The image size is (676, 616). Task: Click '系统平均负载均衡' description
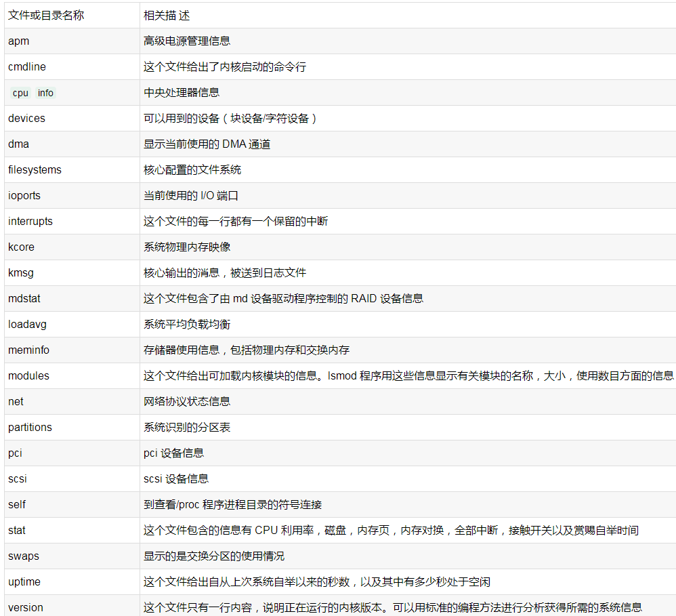point(187,325)
